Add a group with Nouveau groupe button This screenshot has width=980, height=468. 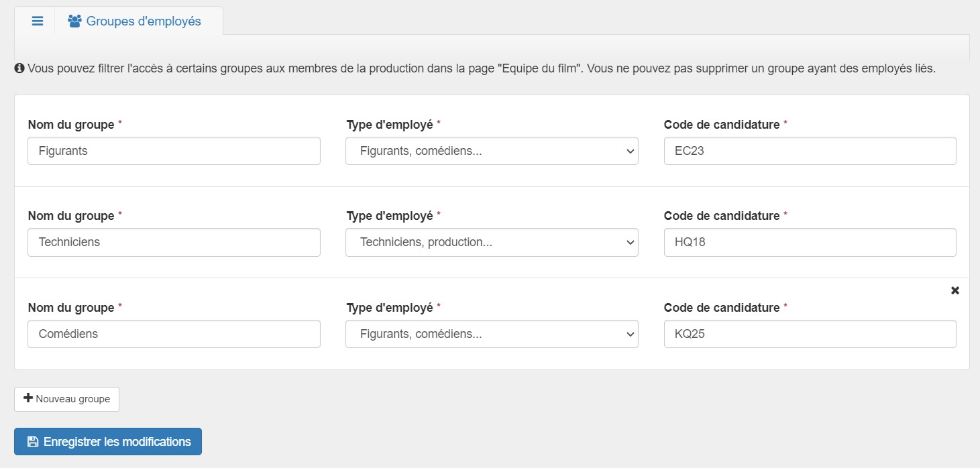pyautogui.click(x=66, y=399)
